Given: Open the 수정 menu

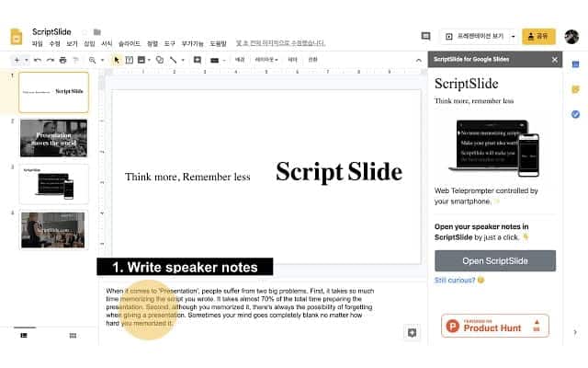Looking at the screenshot, I should [x=55, y=43].
